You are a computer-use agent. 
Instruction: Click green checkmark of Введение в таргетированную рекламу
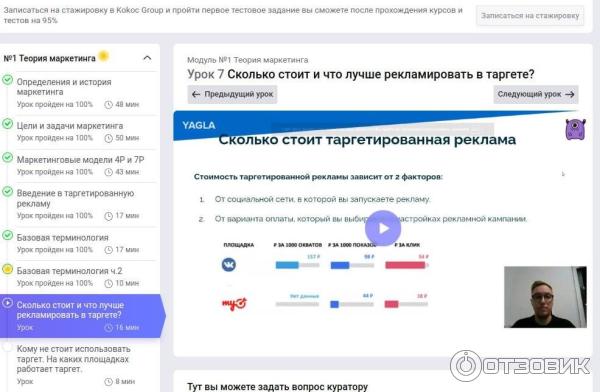(7, 191)
